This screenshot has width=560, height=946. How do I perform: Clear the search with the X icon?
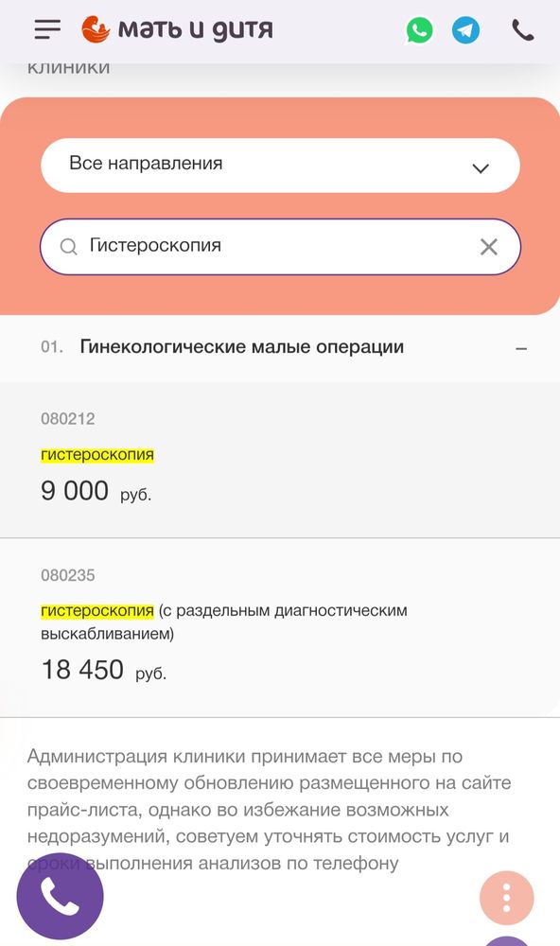(488, 246)
